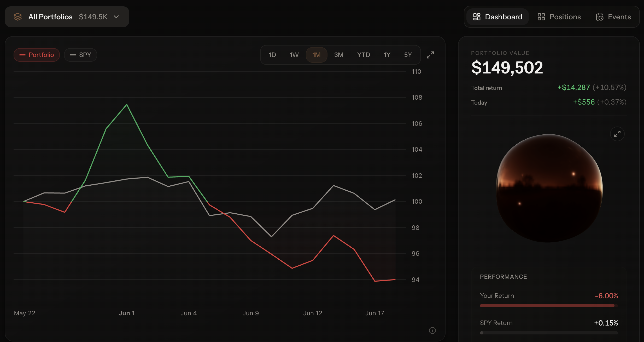This screenshot has height=342, width=644.
Task: Click the +$14,287 total return value
Action: [x=574, y=87]
